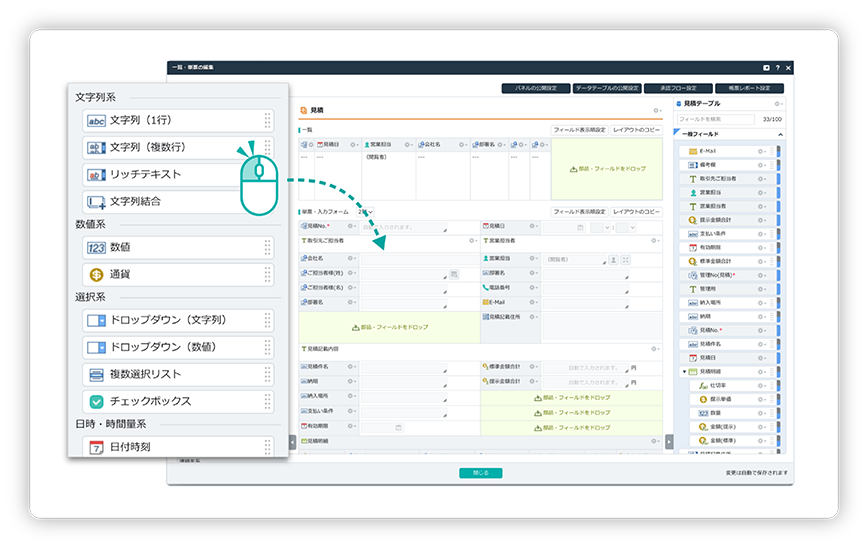868x548 pixels.
Task: Click 変更は自動で保存されます notice
Action: point(756,473)
